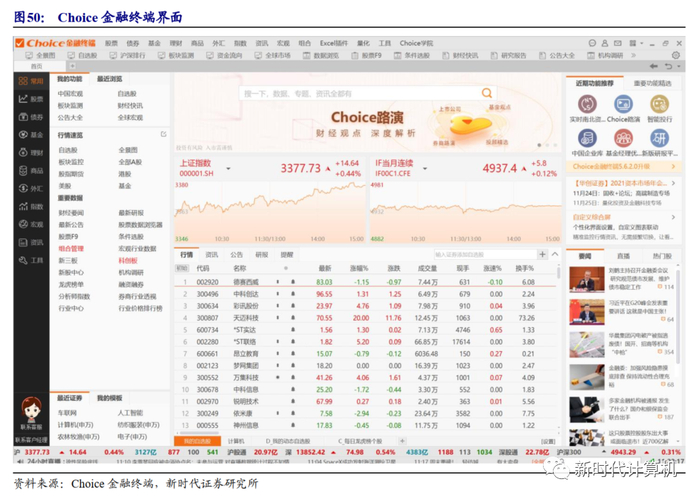The image size is (700, 500).
Task: Open the 工具 section in the left sidebar
Action: coord(31,260)
